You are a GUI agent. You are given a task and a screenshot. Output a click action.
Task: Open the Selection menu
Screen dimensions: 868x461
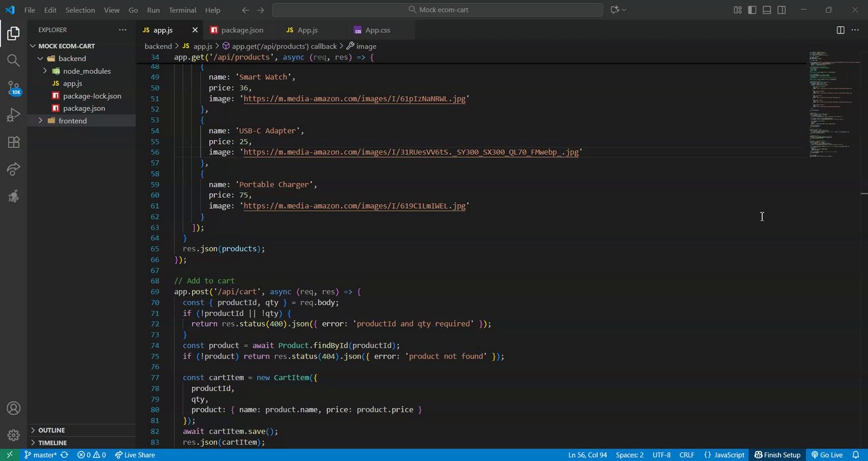[x=80, y=10]
